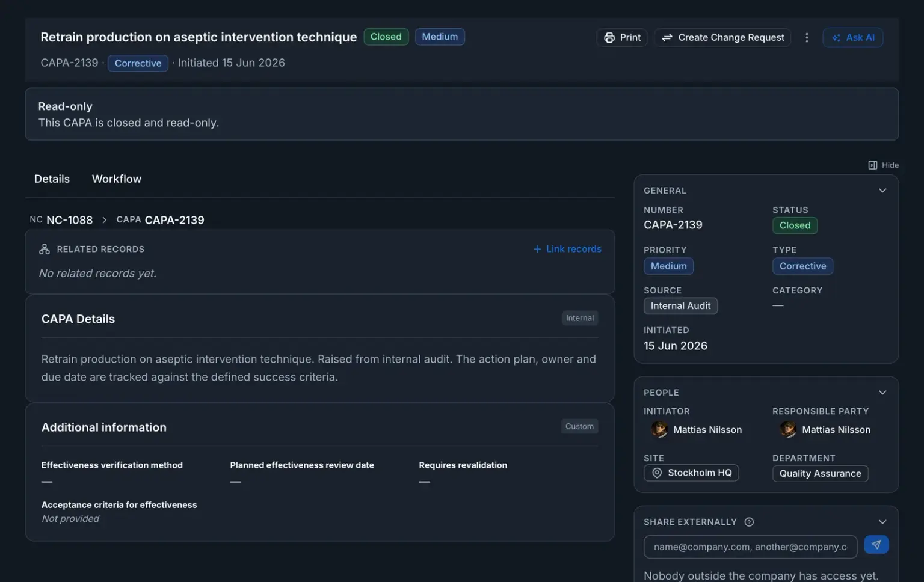Switch to the Workflow tab
924x582 pixels.
tap(117, 179)
